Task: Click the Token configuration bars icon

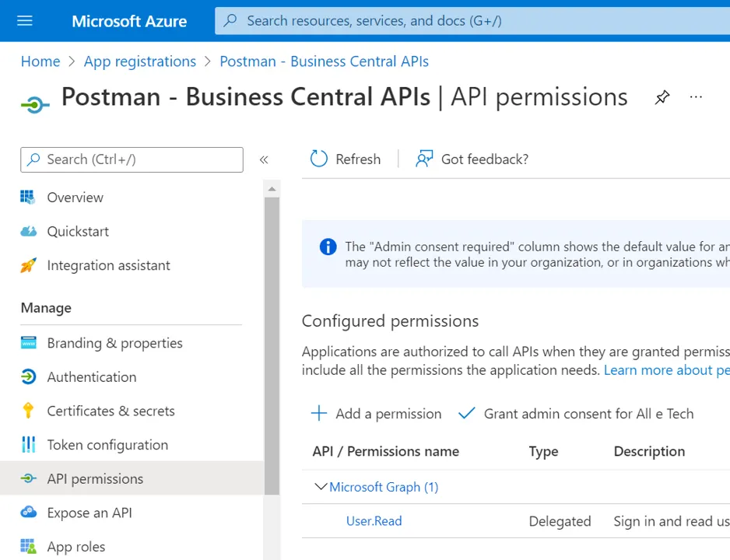Action: [28, 445]
